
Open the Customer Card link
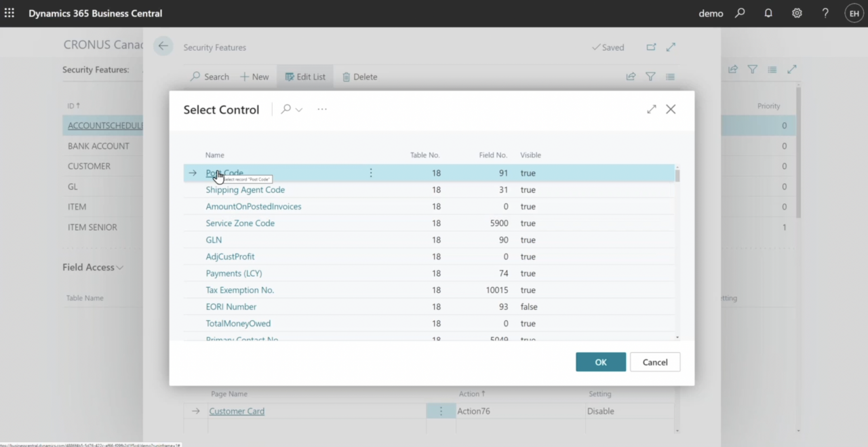pos(237,410)
